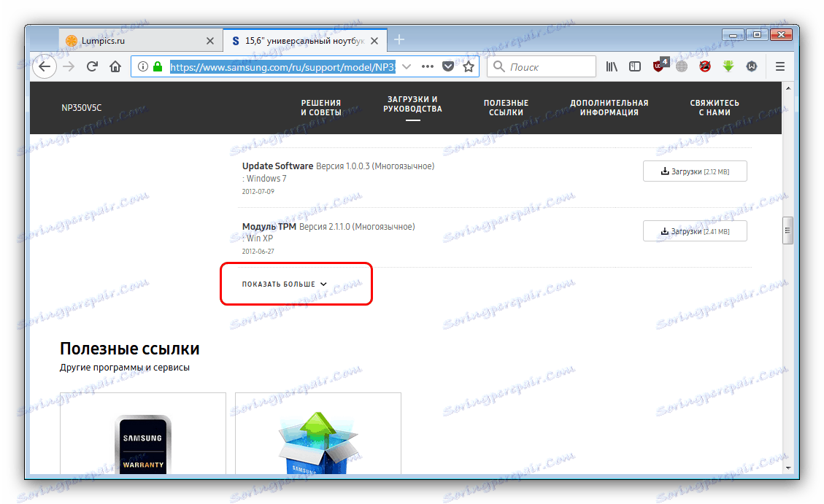
Task: Download Update Software 2.12 MB
Action: point(695,171)
